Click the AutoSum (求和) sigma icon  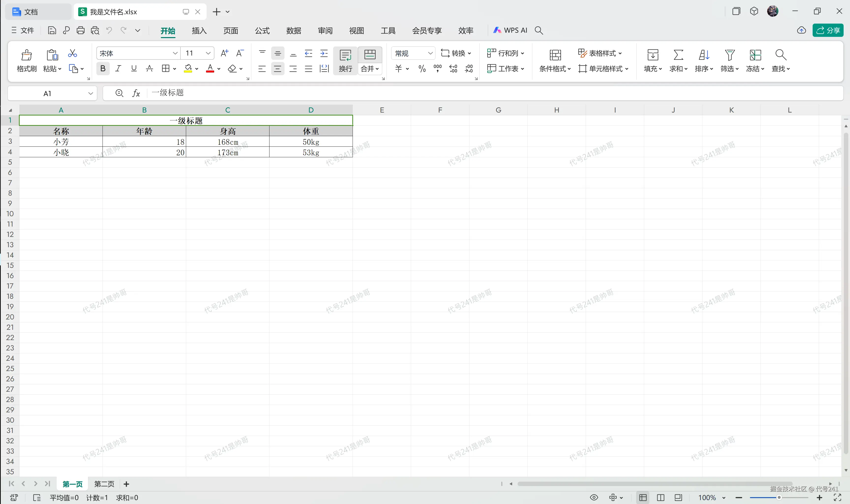click(x=678, y=55)
